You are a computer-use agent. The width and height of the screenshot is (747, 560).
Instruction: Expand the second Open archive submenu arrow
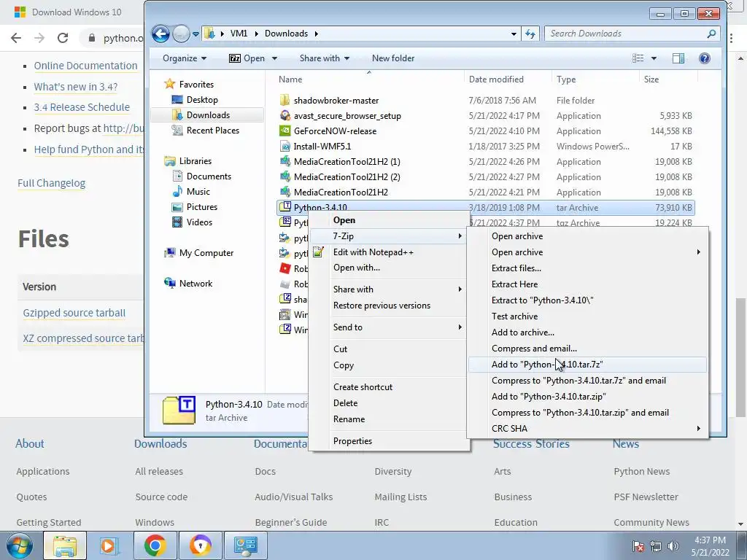(698, 252)
